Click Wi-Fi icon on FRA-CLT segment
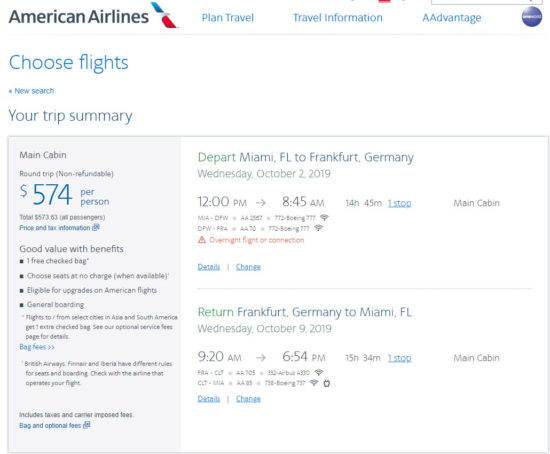 pos(318,372)
